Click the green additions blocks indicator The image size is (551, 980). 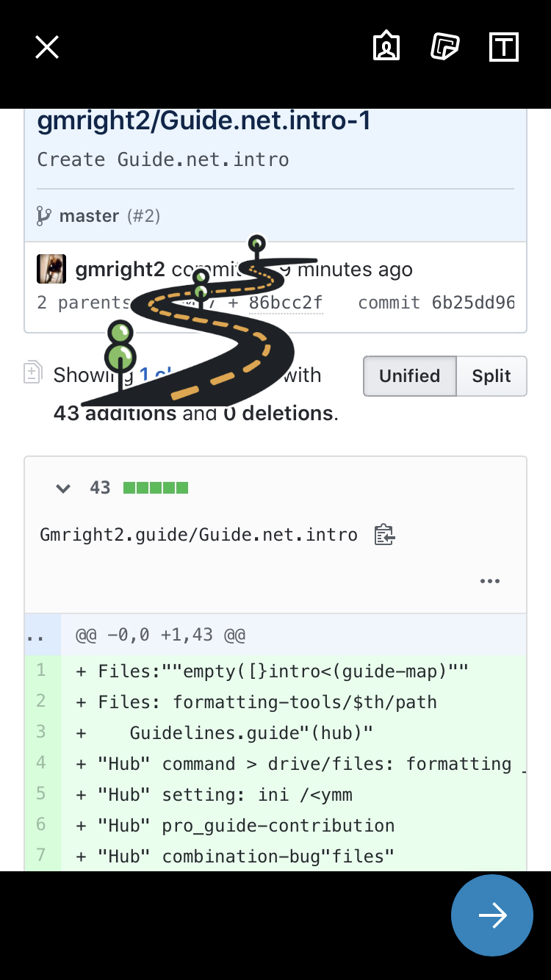(x=156, y=487)
